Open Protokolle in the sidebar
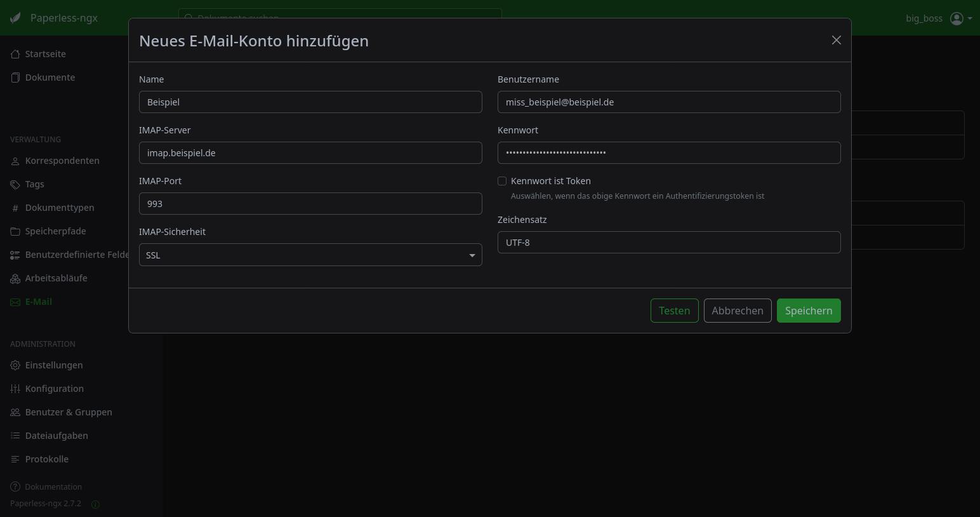The width and height of the screenshot is (980, 517). (x=47, y=459)
